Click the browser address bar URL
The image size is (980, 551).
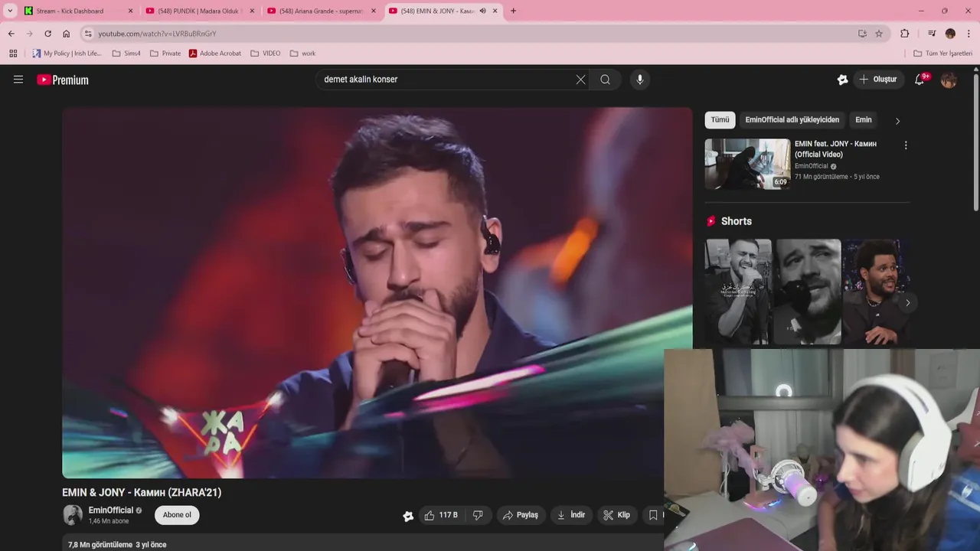click(x=157, y=34)
